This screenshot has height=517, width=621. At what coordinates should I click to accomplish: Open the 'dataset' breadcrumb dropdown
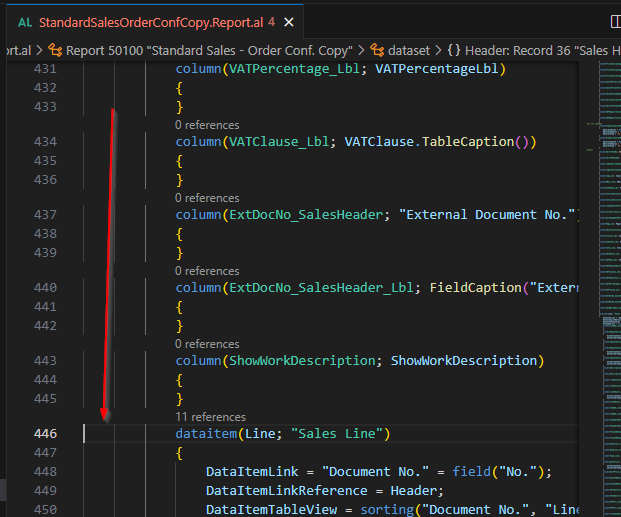click(409, 49)
